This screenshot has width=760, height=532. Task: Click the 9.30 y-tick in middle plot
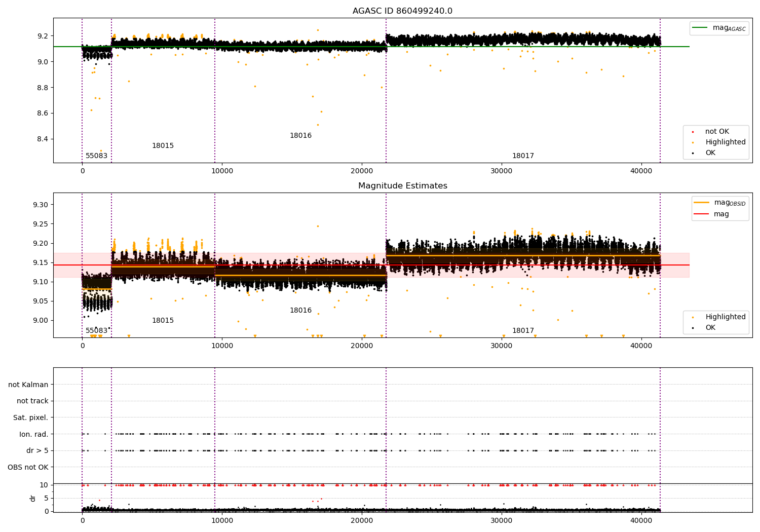[41, 205]
